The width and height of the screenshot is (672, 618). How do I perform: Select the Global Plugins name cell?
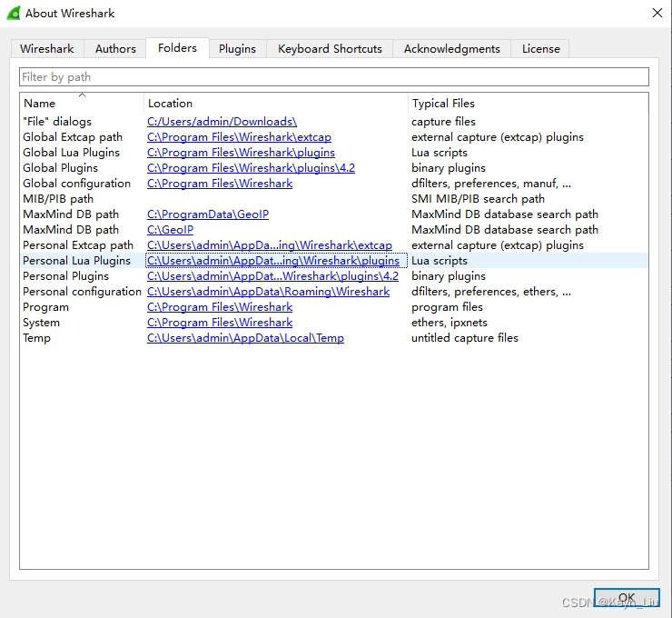pos(60,168)
